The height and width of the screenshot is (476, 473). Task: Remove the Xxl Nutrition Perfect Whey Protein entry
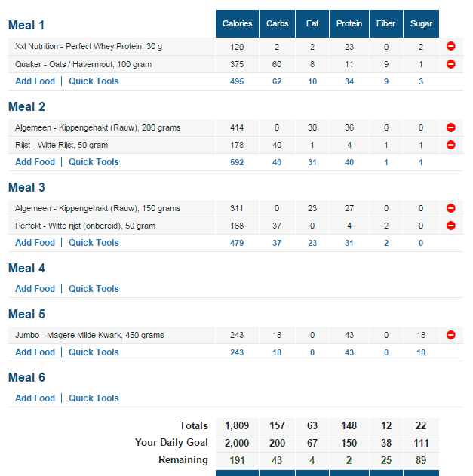451,47
